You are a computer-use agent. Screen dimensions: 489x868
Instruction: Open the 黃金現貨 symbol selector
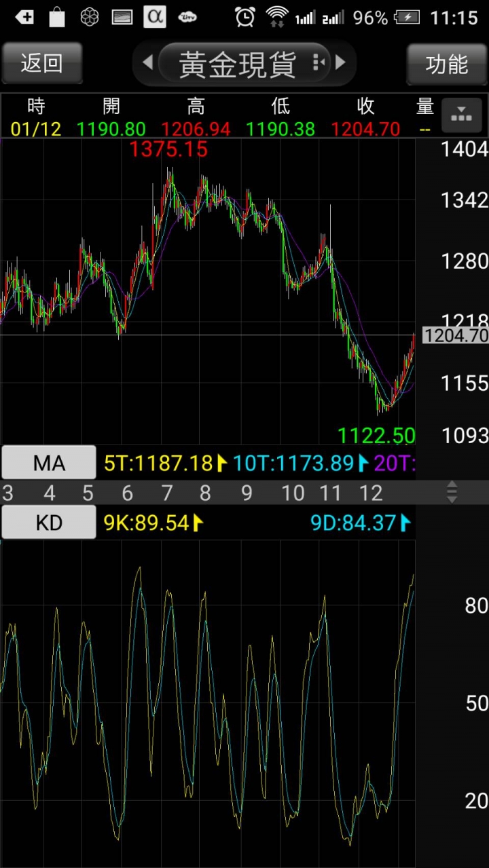point(244,63)
